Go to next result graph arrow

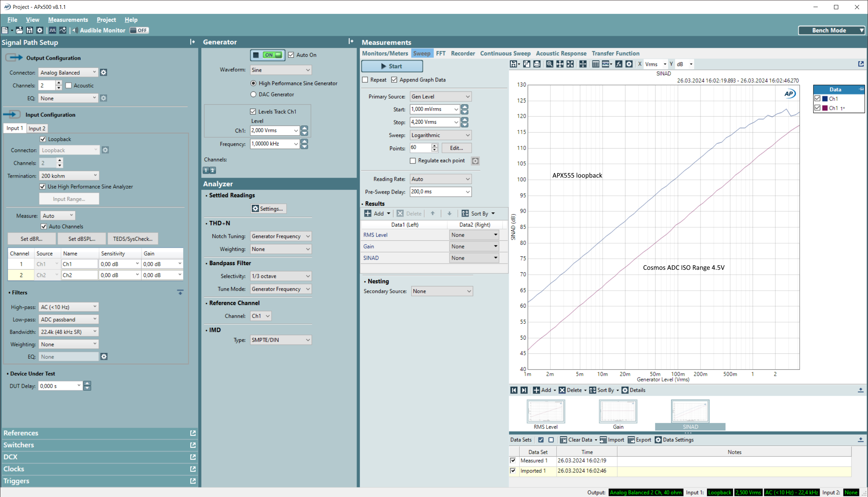(x=524, y=390)
